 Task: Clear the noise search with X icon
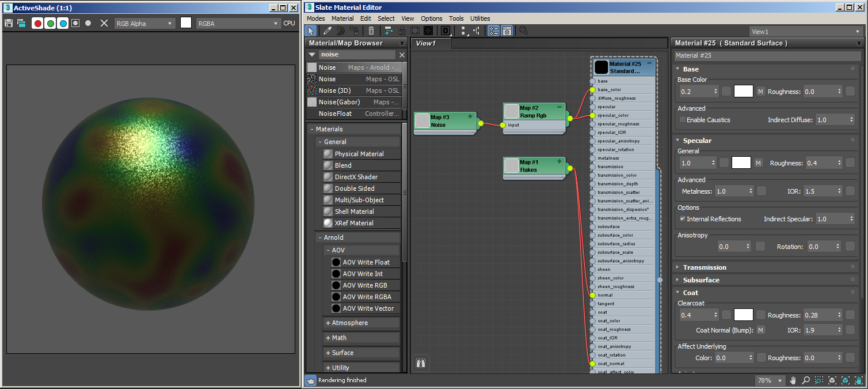[x=402, y=55]
